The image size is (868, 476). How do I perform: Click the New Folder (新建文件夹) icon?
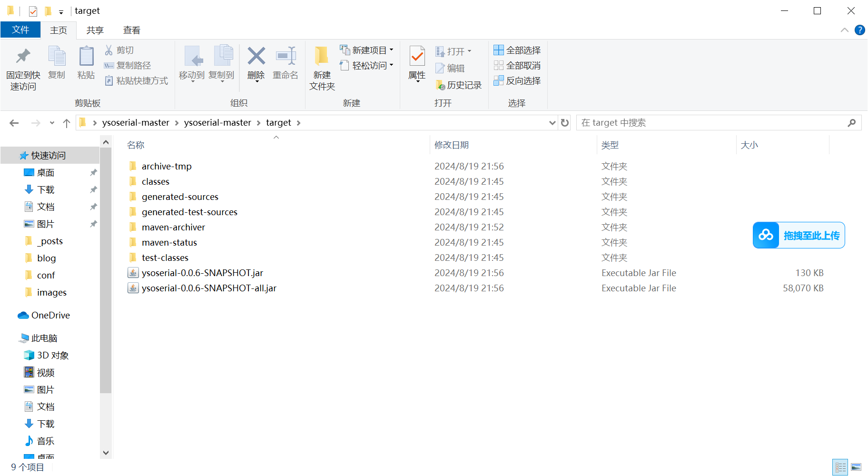pyautogui.click(x=322, y=57)
